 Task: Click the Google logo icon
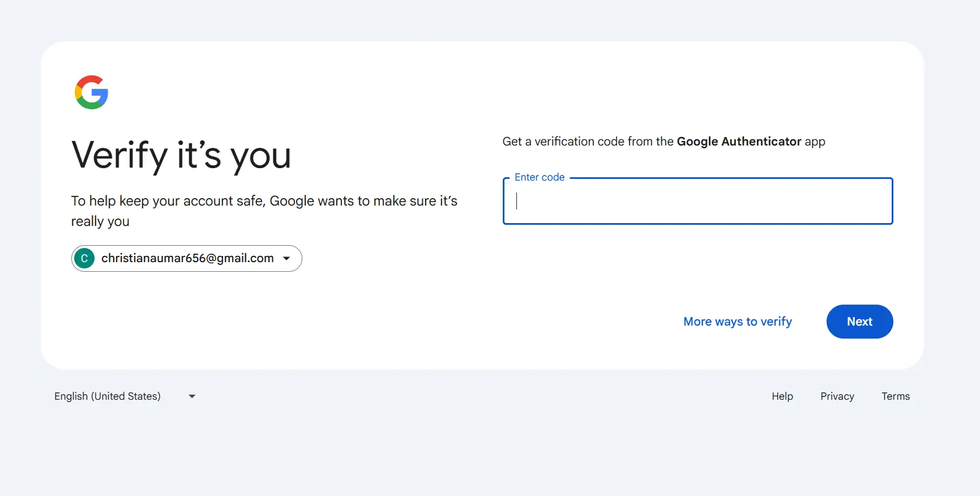(91, 92)
